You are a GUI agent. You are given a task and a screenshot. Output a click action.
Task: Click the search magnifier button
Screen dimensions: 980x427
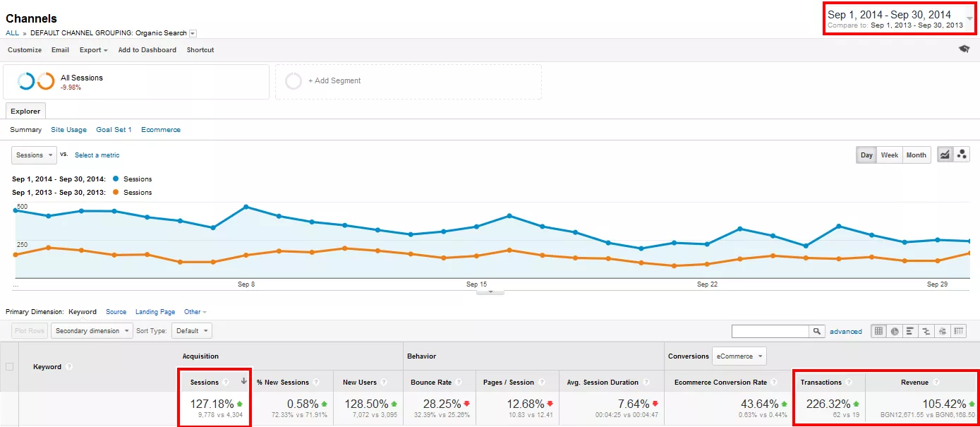tap(817, 331)
